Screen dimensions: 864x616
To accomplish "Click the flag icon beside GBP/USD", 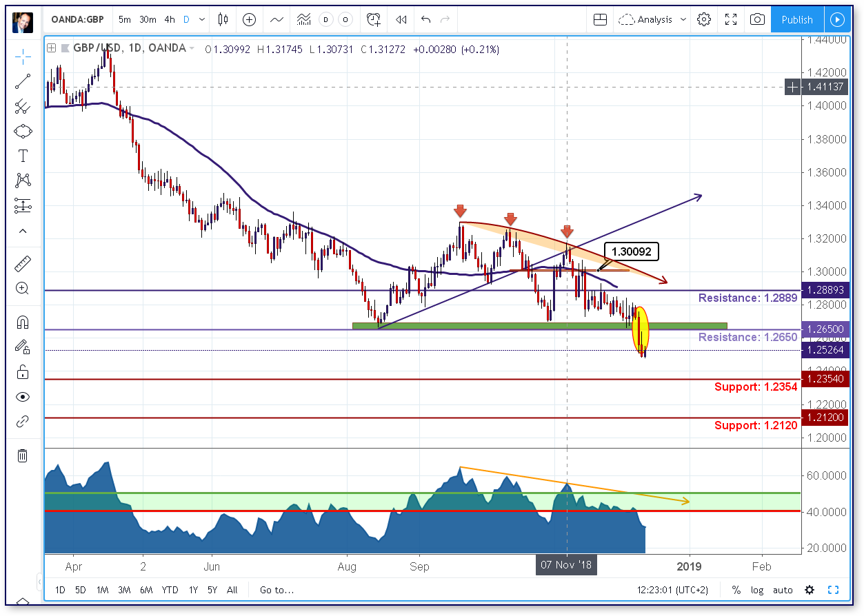I will [66, 48].
